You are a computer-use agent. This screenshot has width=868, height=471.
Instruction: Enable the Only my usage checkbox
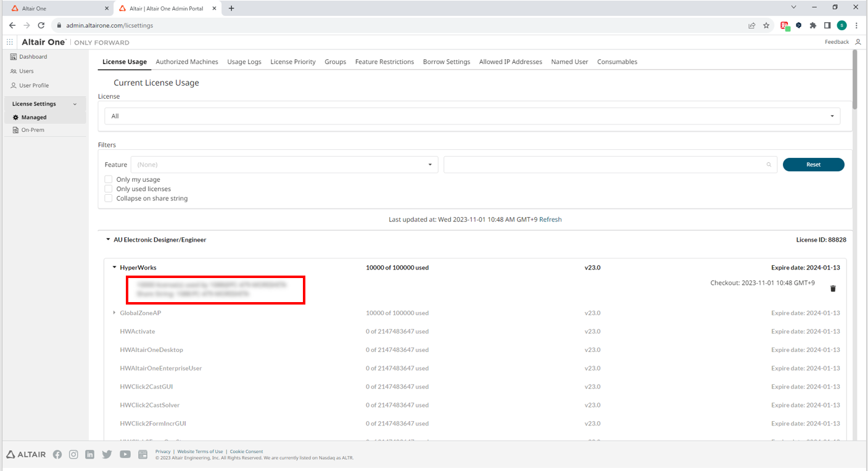click(x=109, y=179)
